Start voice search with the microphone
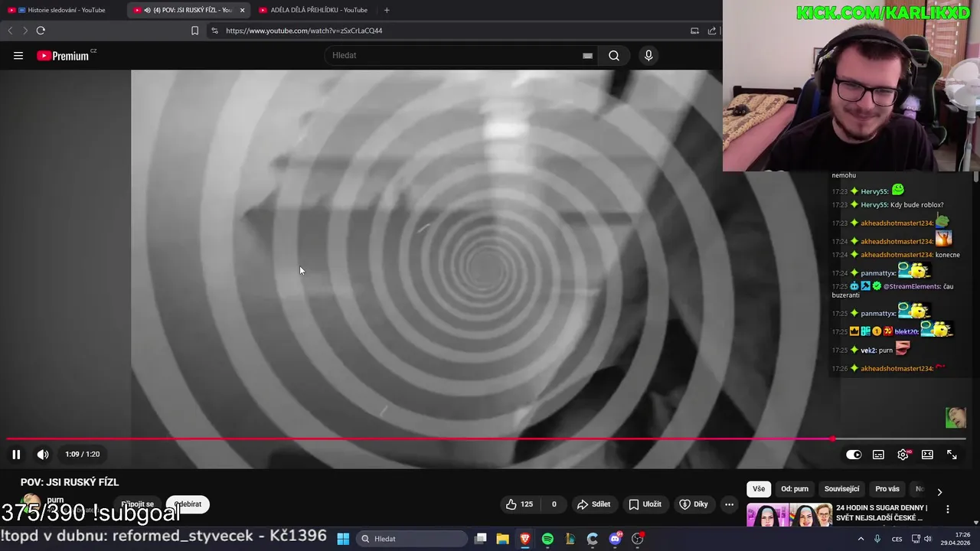This screenshot has width=980, height=551. point(648,55)
